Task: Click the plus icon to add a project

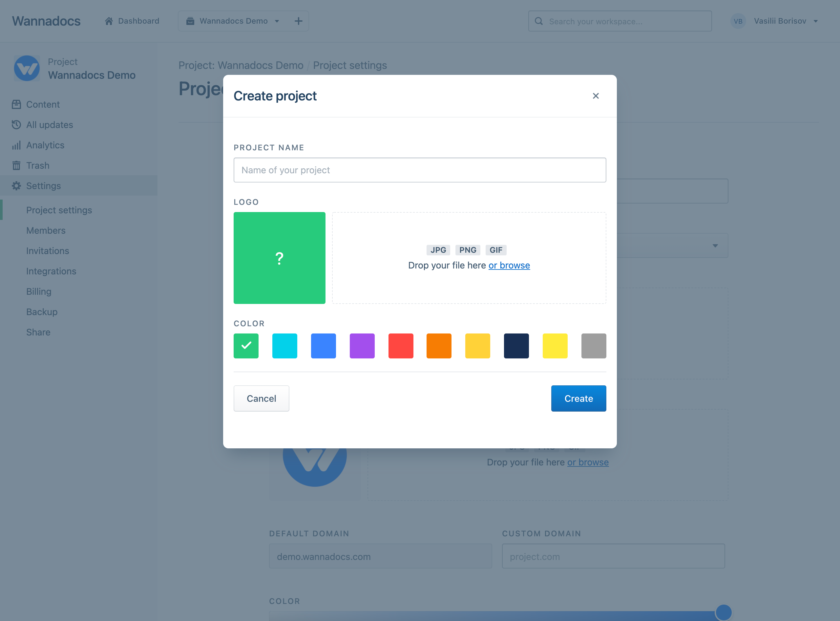Action: (x=298, y=21)
